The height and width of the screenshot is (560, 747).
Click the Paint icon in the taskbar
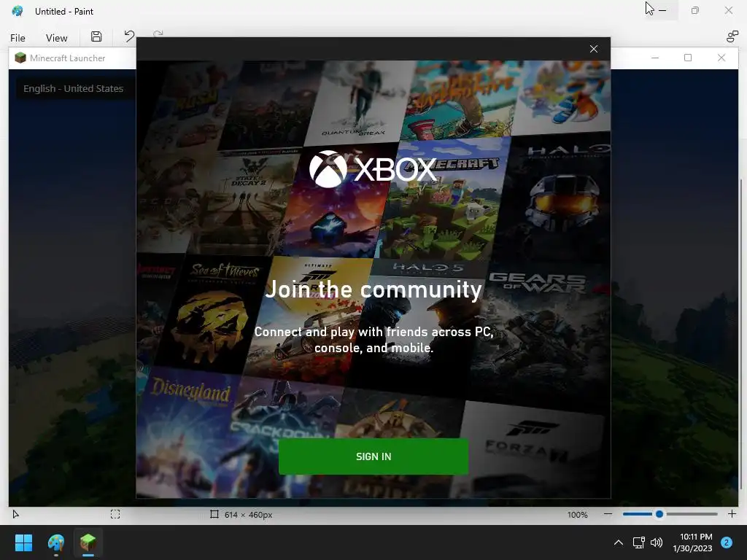pos(55,542)
